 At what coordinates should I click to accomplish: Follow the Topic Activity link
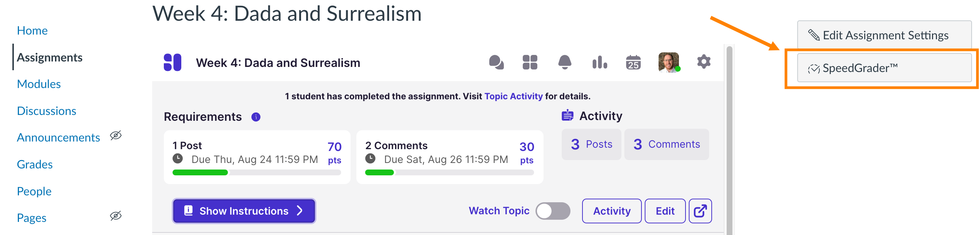(513, 97)
